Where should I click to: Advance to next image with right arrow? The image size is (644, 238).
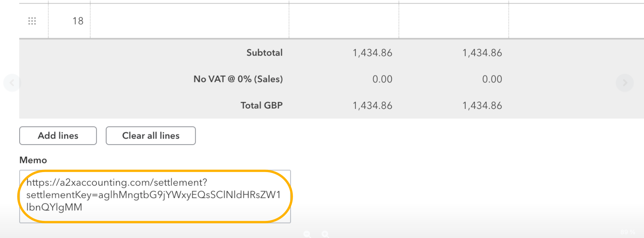click(625, 83)
